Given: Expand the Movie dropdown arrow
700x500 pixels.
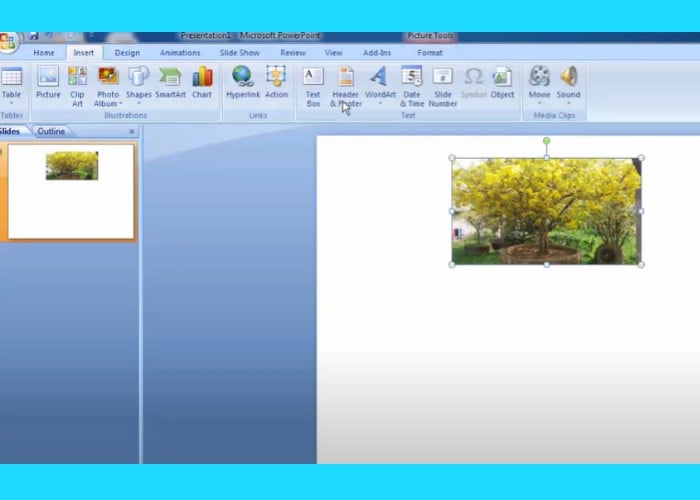Looking at the screenshot, I should [539, 104].
